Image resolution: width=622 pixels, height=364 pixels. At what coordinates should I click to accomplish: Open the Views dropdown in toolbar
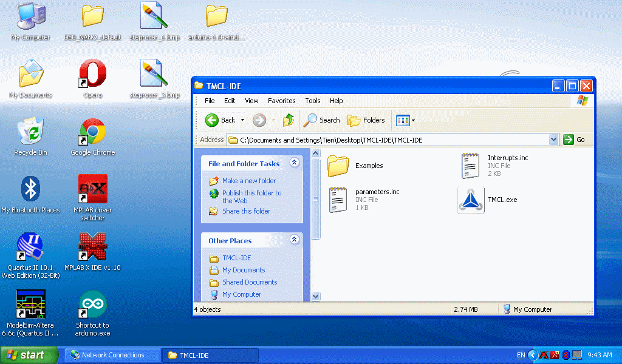click(405, 120)
